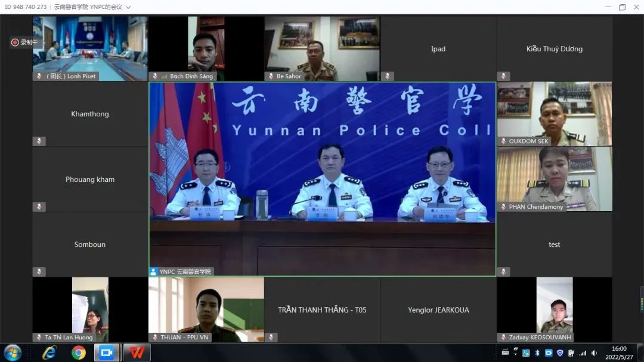Click the red recording indicator
644x362 pixels.
[15, 42]
